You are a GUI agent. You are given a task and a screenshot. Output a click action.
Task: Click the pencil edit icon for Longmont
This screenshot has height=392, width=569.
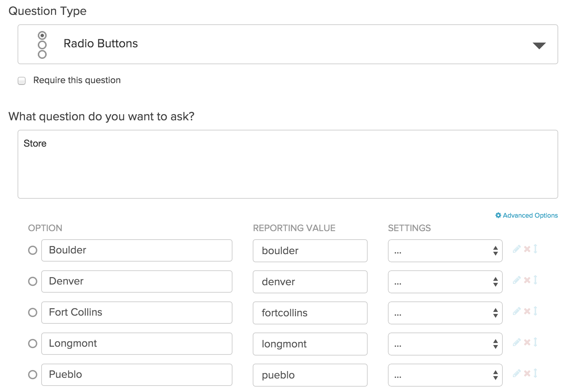[516, 343]
